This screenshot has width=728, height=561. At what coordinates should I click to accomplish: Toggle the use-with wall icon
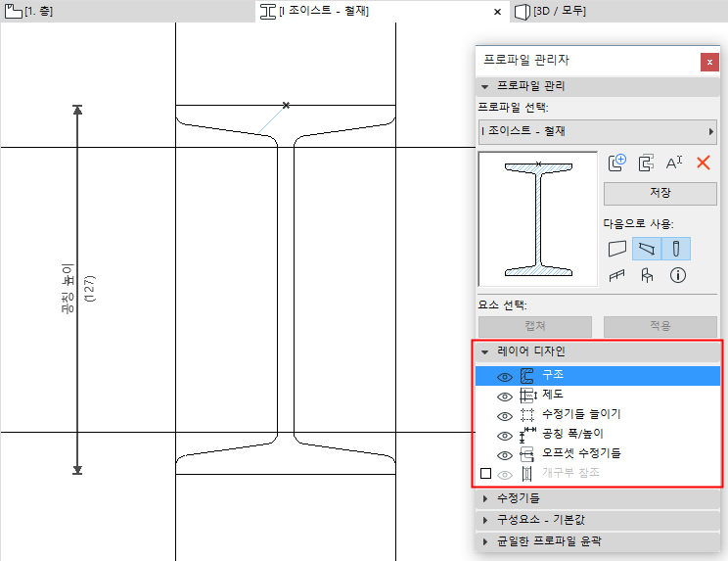click(x=617, y=249)
